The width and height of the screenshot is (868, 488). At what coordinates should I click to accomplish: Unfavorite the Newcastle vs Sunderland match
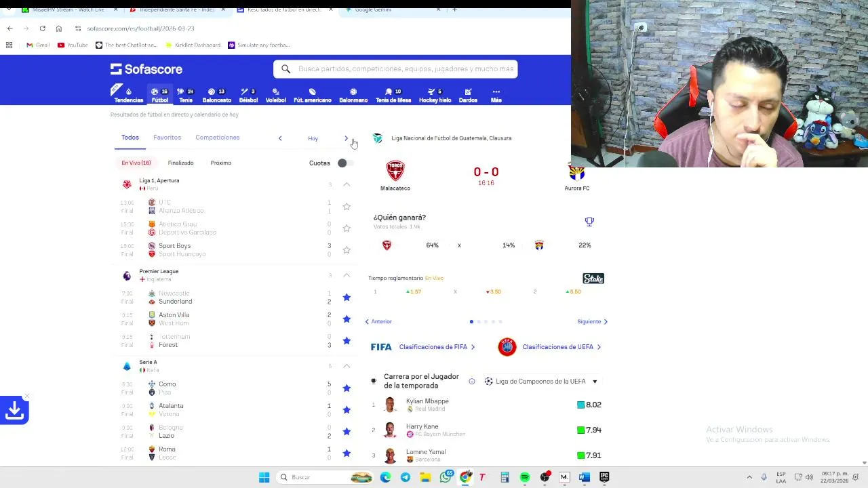click(x=347, y=298)
